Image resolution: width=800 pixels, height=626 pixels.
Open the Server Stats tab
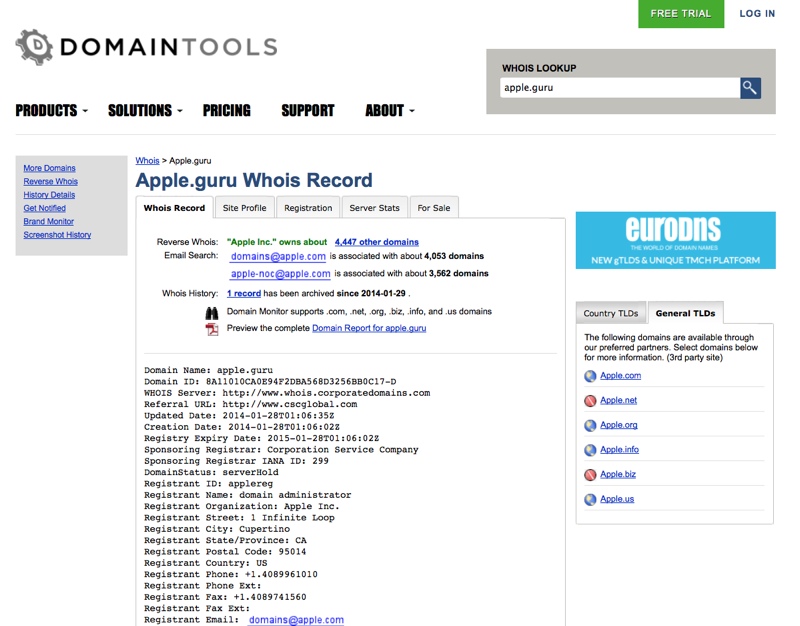point(374,208)
